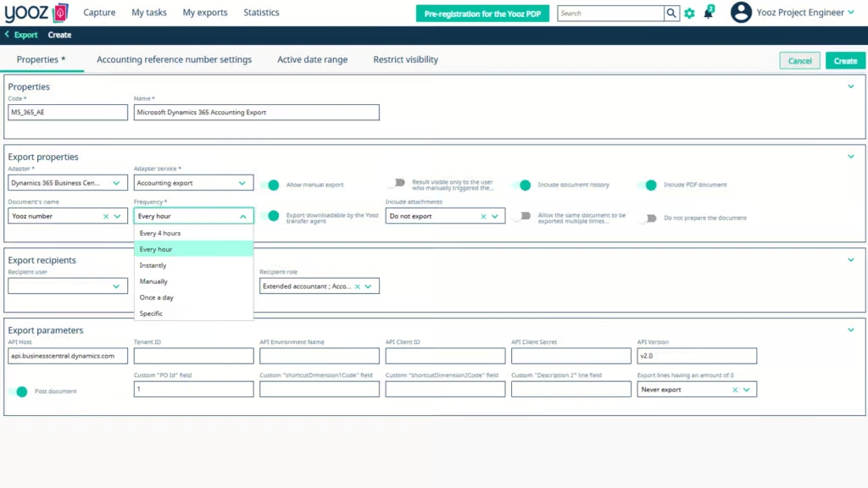Viewport: 868px width, 488px height.
Task: Collapse the Export properties section
Action: point(851,157)
